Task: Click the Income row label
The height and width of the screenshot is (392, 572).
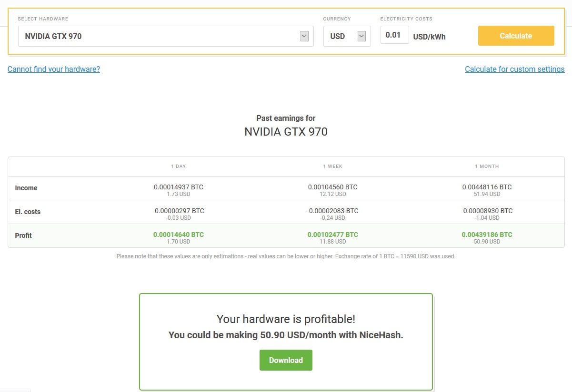Action: pyautogui.click(x=26, y=188)
